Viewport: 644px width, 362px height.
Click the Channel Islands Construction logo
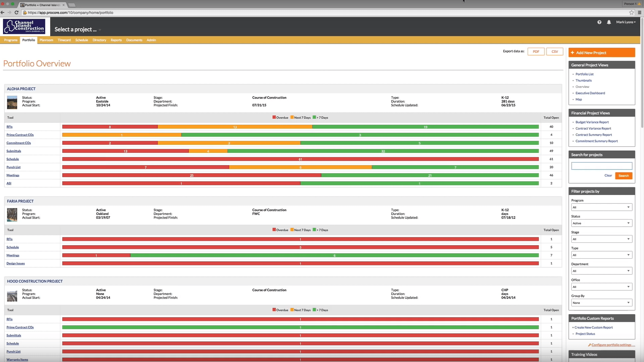tap(24, 26)
